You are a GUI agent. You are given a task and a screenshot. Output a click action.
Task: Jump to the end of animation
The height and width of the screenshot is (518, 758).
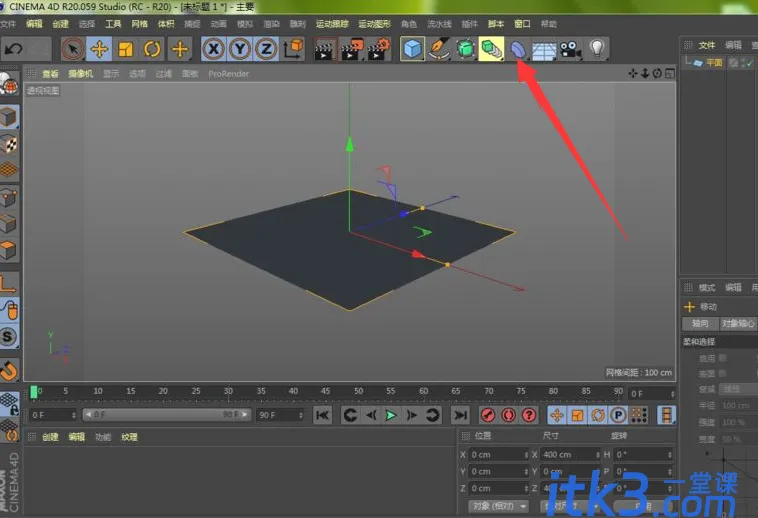(x=460, y=415)
